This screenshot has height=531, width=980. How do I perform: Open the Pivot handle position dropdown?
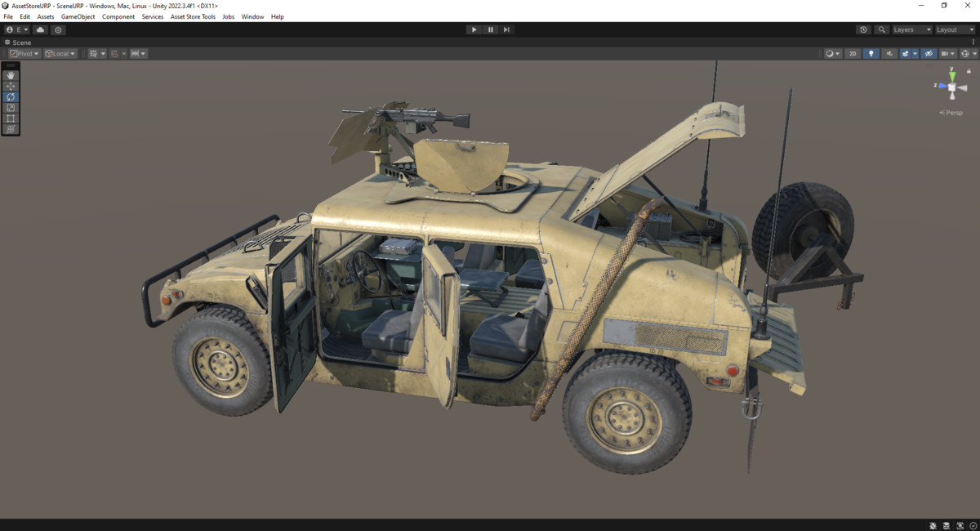tap(24, 53)
